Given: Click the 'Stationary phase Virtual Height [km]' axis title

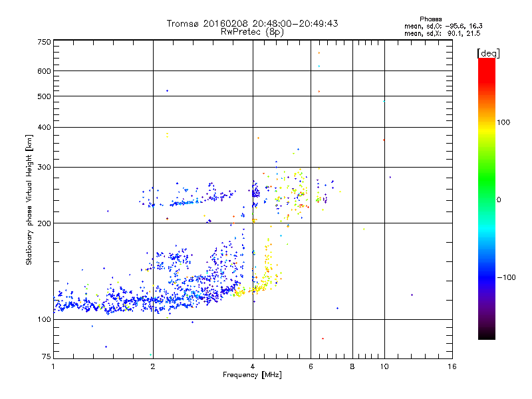Looking at the screenshot, I should click(x=29, y=199).
